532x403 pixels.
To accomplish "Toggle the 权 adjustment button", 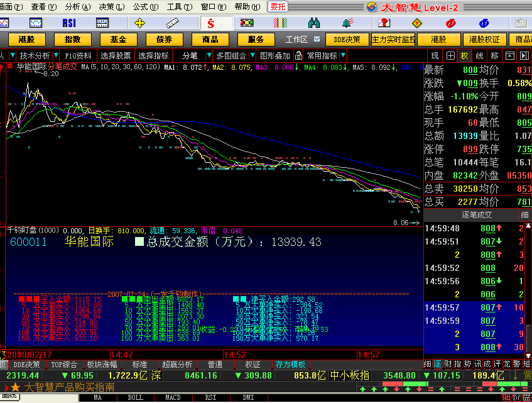I will [465, 56].
